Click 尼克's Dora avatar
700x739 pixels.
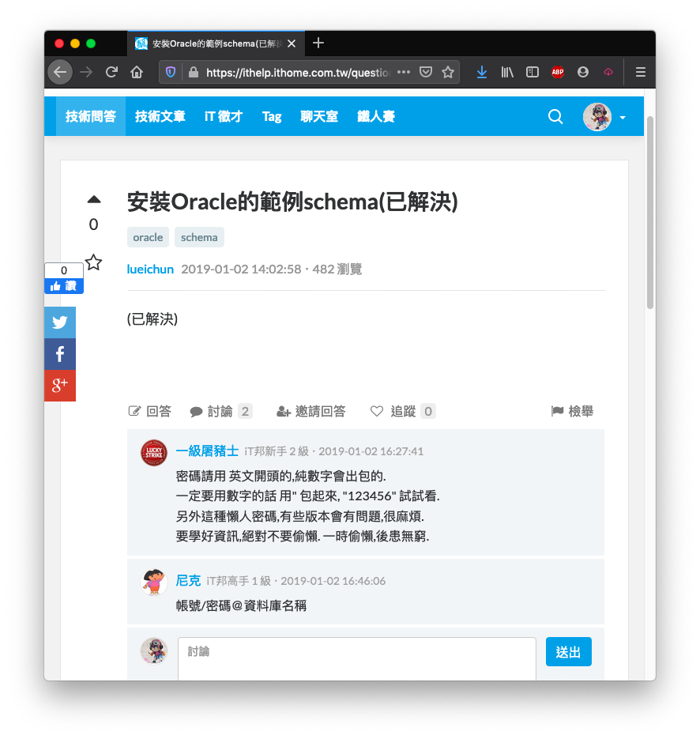point(154,582)
